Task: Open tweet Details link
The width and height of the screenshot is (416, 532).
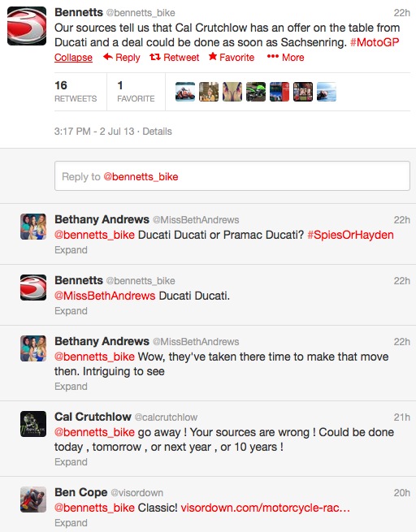Action: pyautogui.click(x=157, y=132)
